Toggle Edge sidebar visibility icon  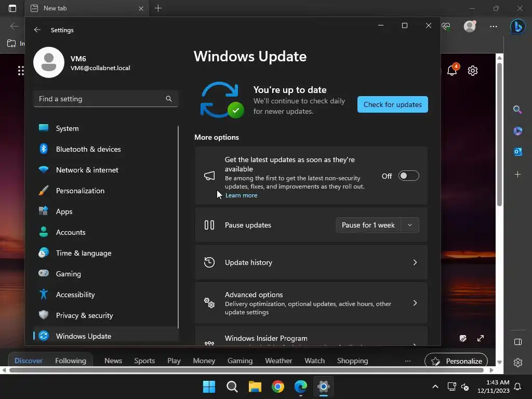pyautogui.click(x=518, y=342)
